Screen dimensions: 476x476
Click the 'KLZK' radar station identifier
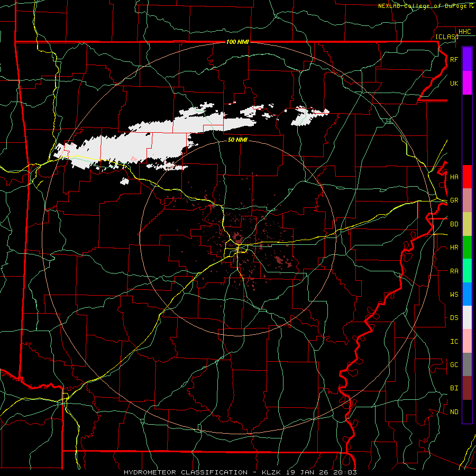(x=271, y=472)
